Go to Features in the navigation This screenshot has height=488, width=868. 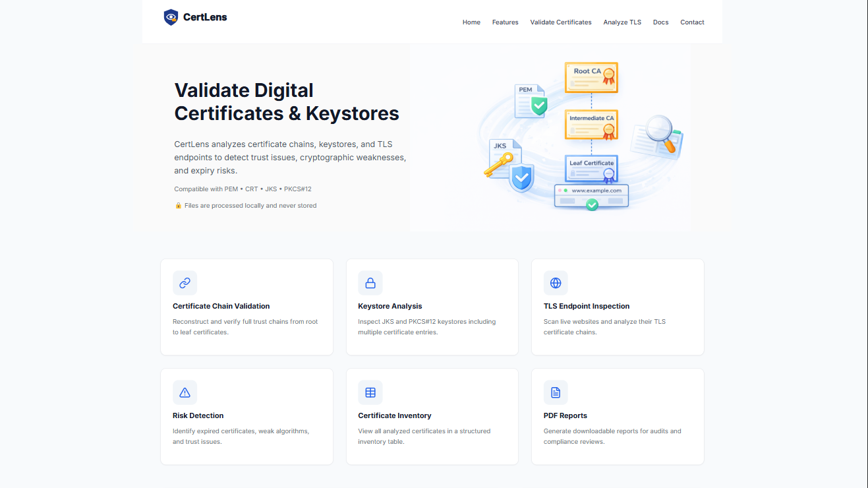coord(506,22)
